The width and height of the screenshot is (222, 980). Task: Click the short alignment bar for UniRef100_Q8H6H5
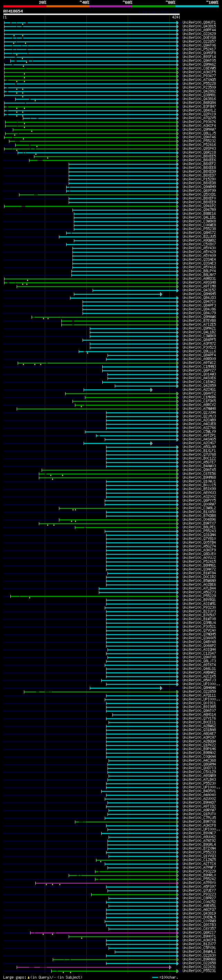[118, 294]
